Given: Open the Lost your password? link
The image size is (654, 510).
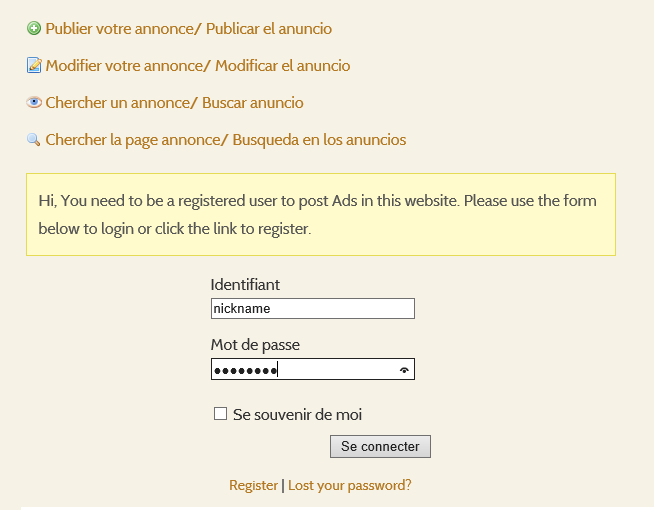Looking at the screenshot, I should click(x=350, y=485).
